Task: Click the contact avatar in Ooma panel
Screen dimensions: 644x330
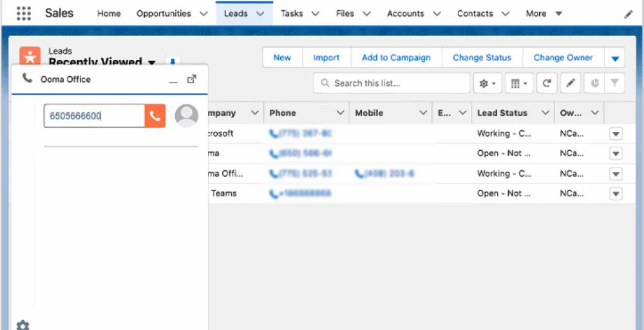Action: point(187,115)
